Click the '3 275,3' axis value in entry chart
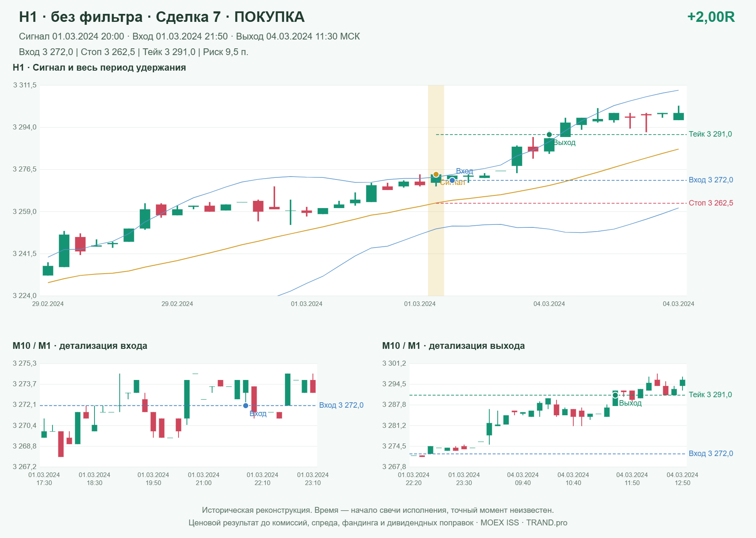 point(25,364)
